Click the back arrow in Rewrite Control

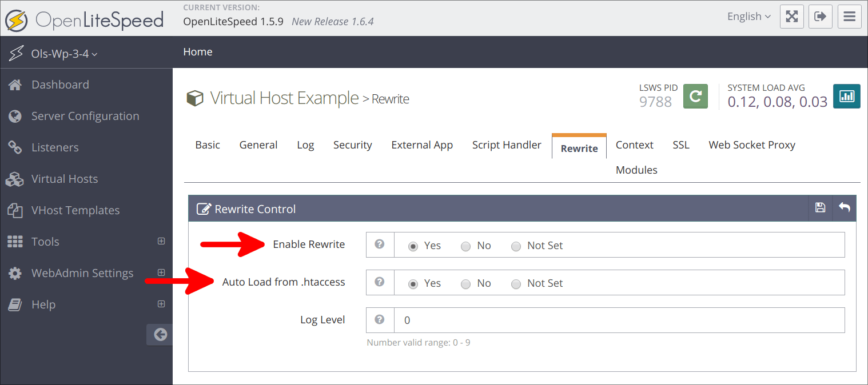(845, 208)
